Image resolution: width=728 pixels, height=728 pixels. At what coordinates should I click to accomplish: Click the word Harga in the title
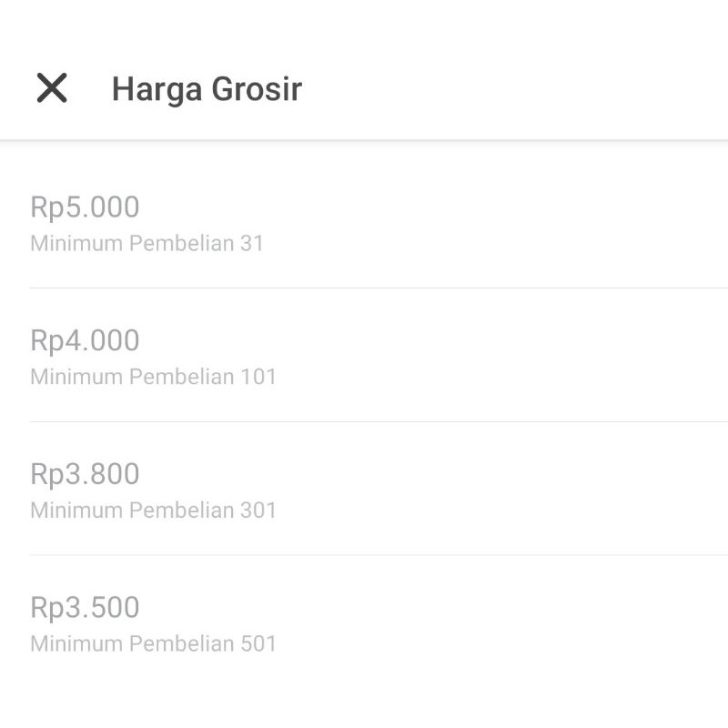pyautogui.click(x=157, y=89)
